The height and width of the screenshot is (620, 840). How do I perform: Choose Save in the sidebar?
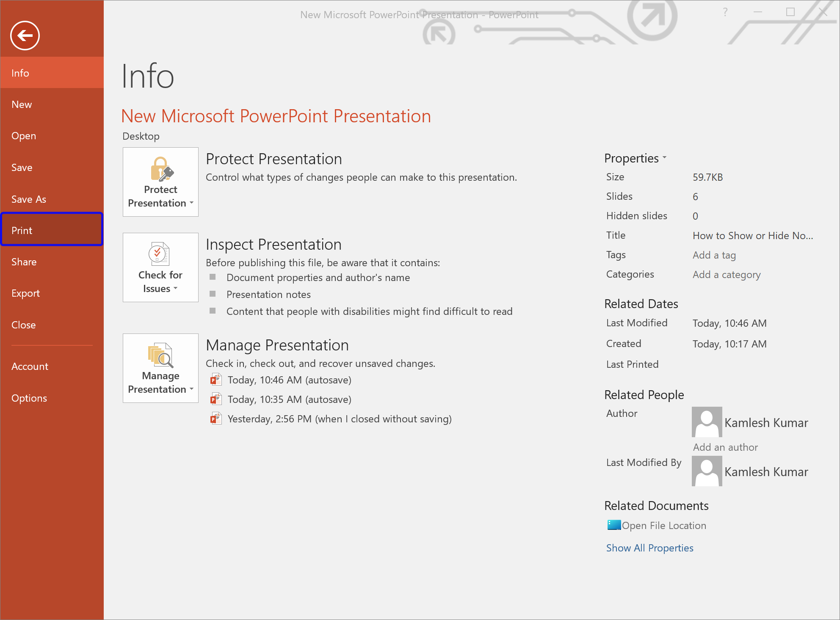tap(52, 168)
